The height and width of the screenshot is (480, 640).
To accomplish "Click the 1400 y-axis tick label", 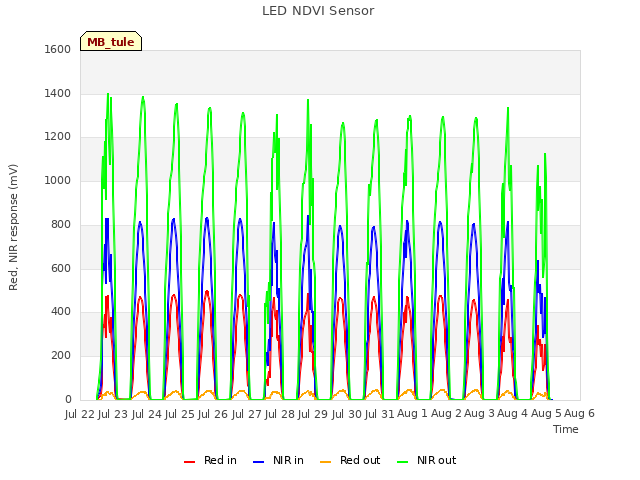I will click(58, 93).
